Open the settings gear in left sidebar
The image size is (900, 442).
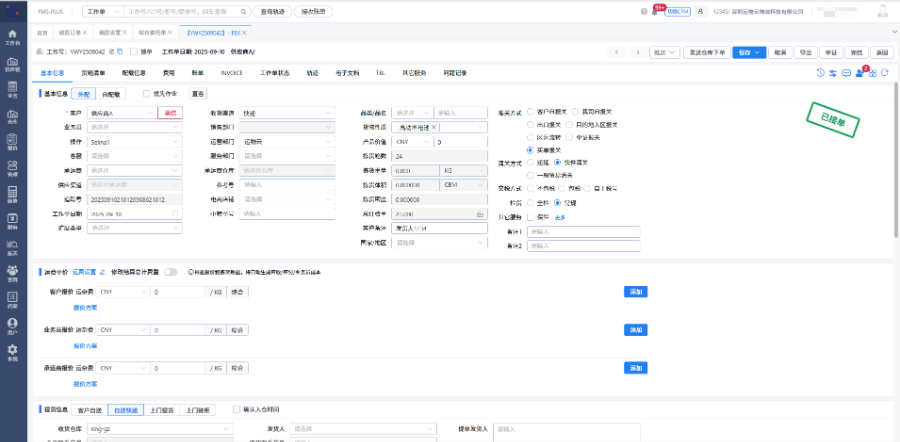coord(12,351)
